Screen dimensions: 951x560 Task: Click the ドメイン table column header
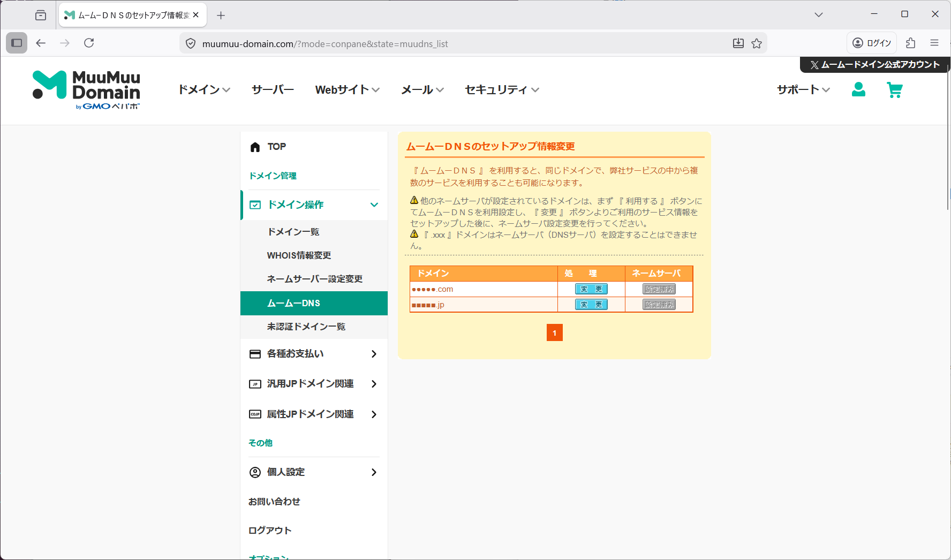click(484, 274)
